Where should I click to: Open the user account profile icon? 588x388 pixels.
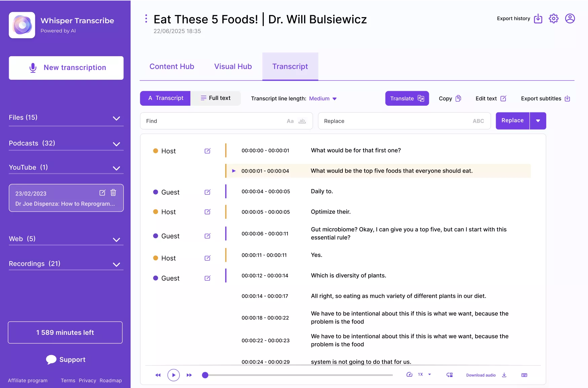click(x=569, y=19)
